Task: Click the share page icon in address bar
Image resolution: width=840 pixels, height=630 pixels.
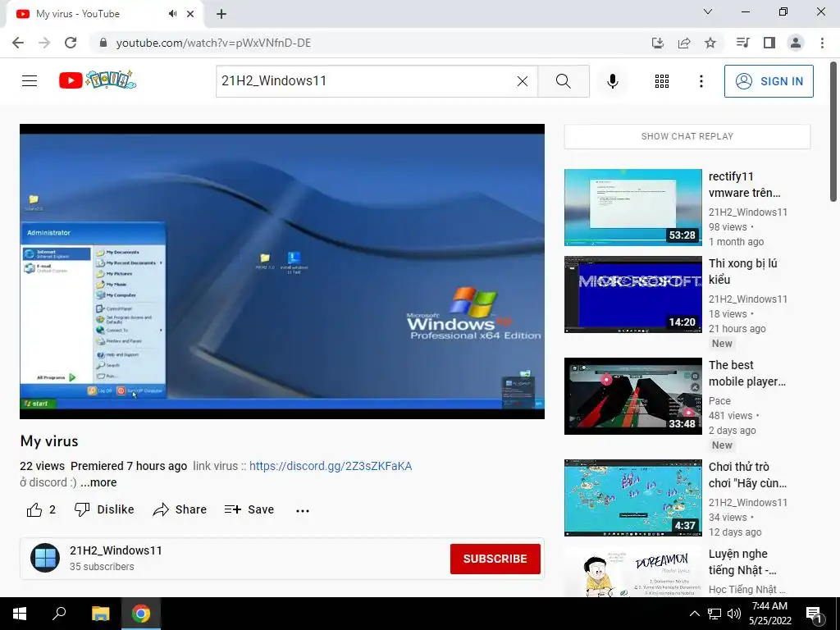Action: click(x=684, y=43)
